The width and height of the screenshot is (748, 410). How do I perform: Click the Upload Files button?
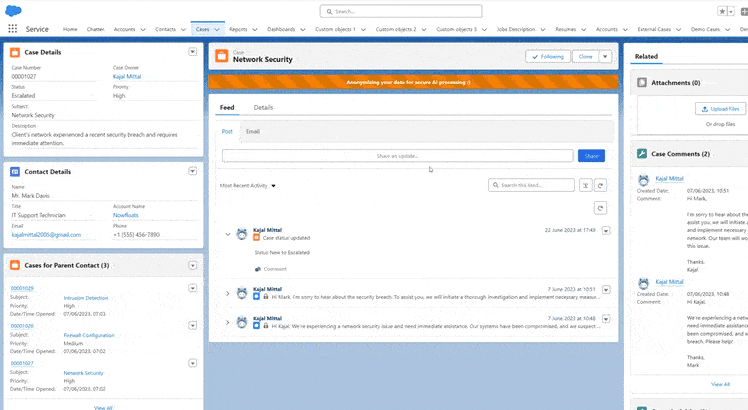pyautogui.click(x=720, y=109)
